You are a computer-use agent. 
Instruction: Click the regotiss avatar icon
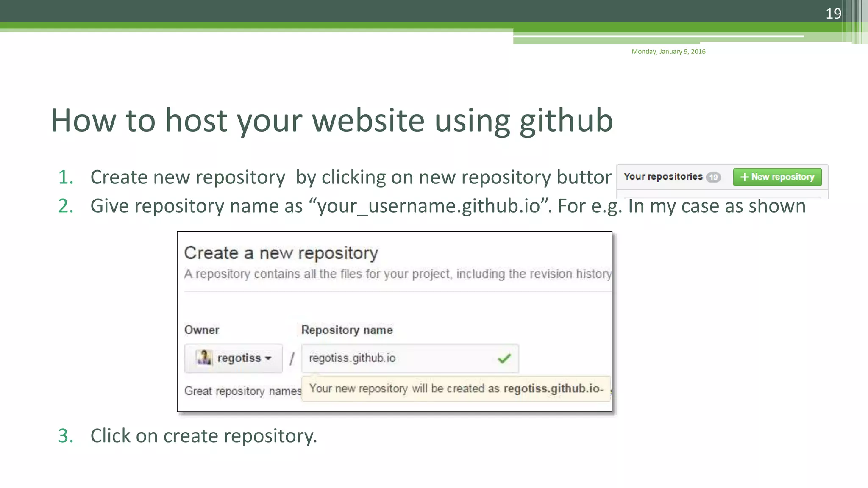point(204,358)
